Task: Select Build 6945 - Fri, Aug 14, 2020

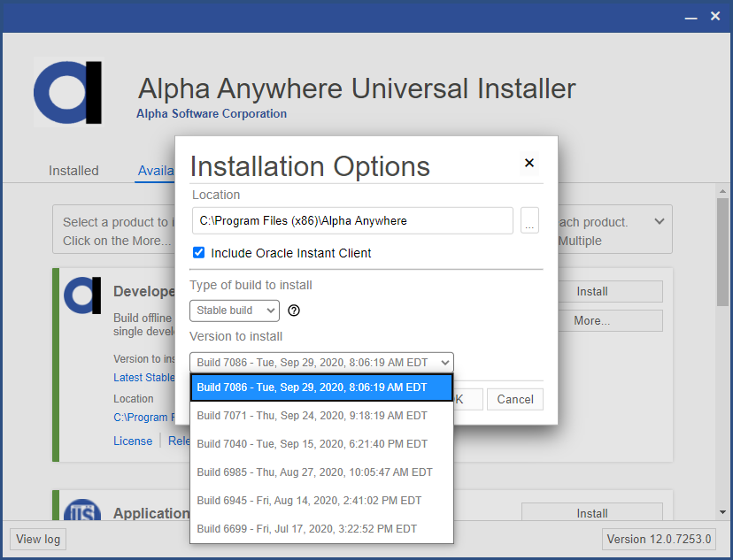Action: click(321, 500)
